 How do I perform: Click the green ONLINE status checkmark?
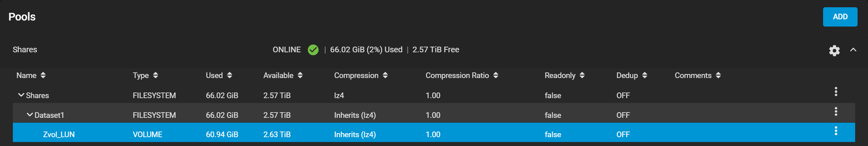[x=313, y=50]
